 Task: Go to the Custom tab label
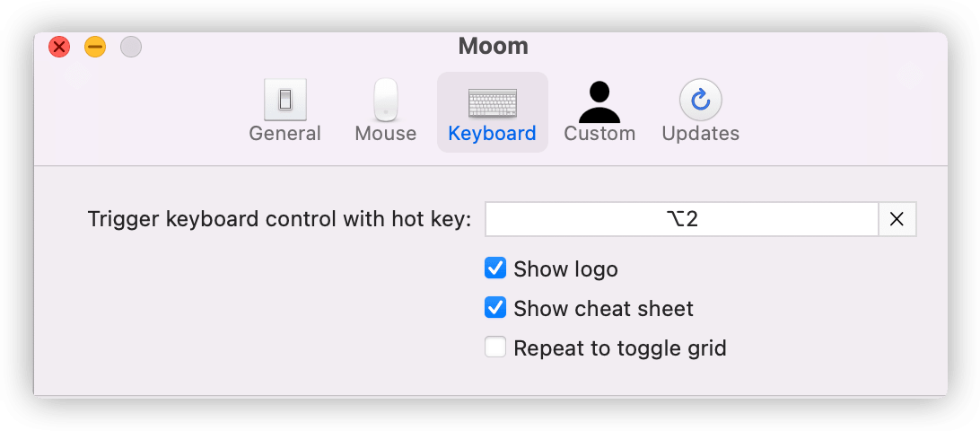[599, 133]
